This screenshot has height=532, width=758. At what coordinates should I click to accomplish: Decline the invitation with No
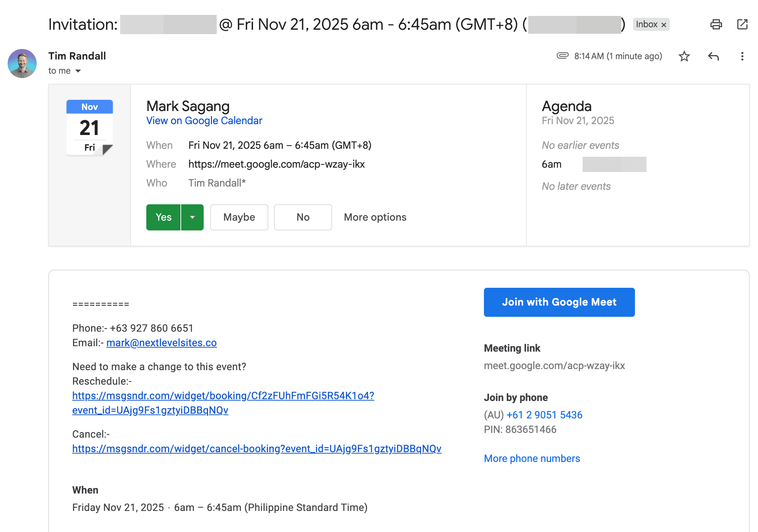(x=303, y=217)
